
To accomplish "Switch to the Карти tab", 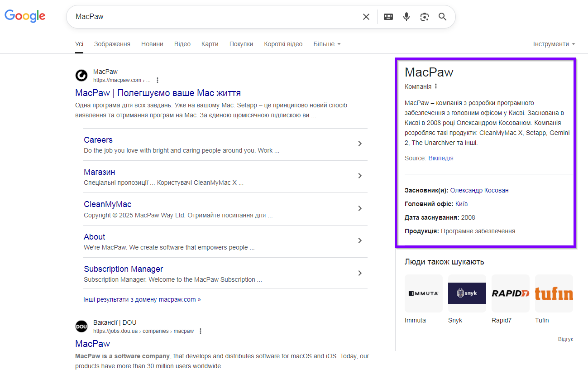I will point(210,44).
